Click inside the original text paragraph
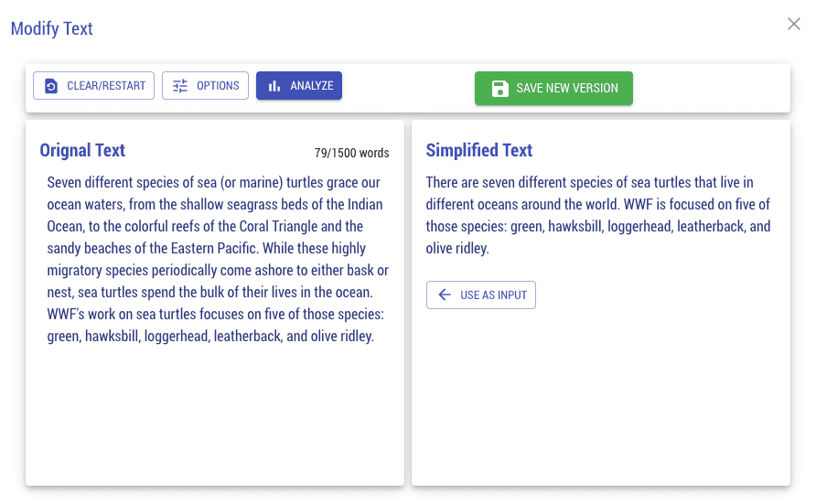 [217, 259]
